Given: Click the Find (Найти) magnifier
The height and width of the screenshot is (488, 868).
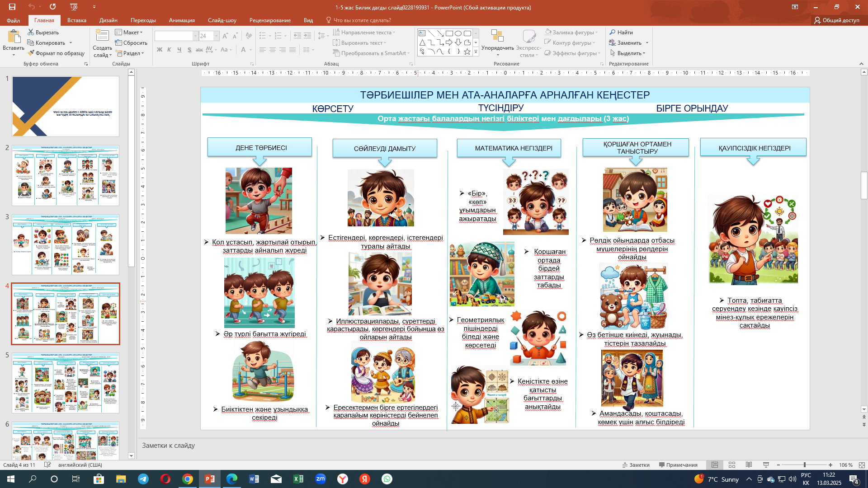Looking at the screenshot, I should coord(613,32).
